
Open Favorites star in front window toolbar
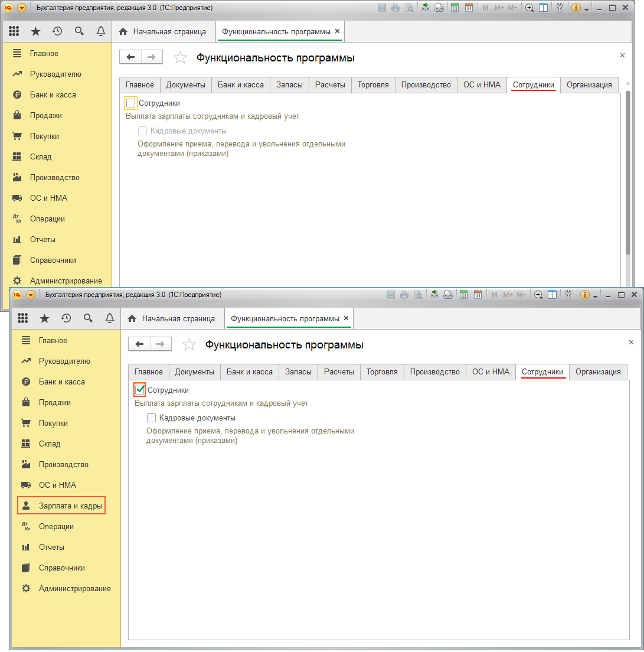(x=44, y=318)
